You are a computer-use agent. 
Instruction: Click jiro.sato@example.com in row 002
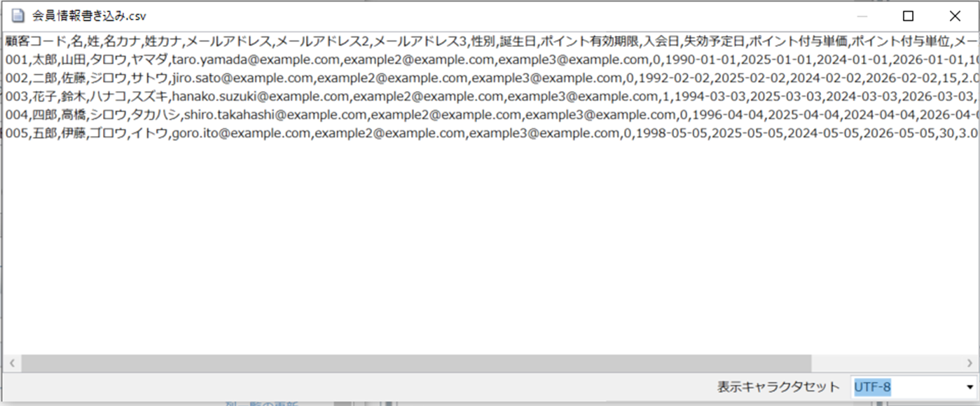[240, 78]
